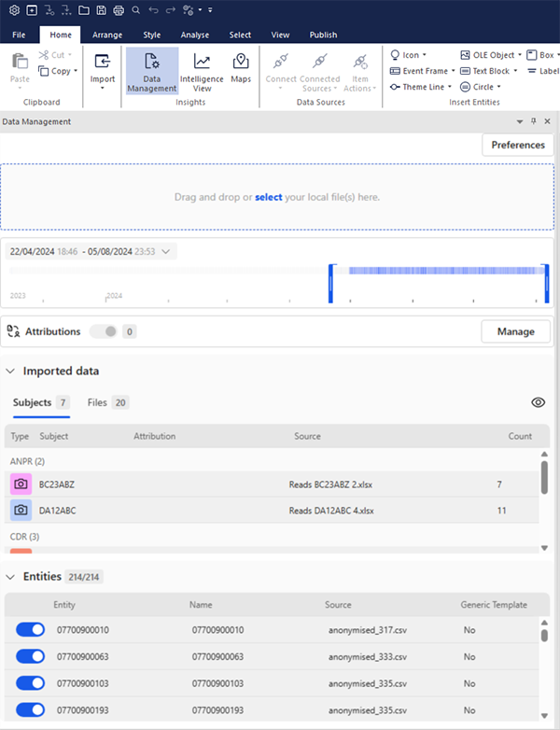The image size is (560, 730).
Task: Click the ANPR camera icon for BC23ABZ
Action: (x=21, y=484)
